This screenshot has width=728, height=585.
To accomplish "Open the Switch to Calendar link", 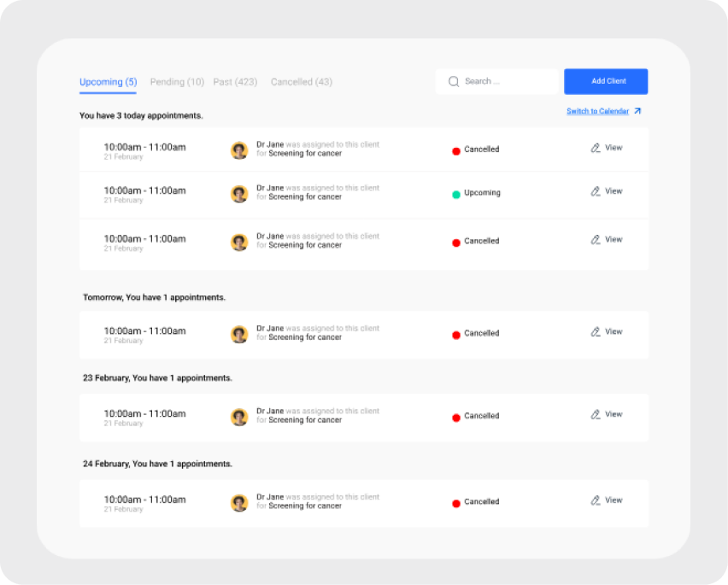I will [x=597, y=111].
